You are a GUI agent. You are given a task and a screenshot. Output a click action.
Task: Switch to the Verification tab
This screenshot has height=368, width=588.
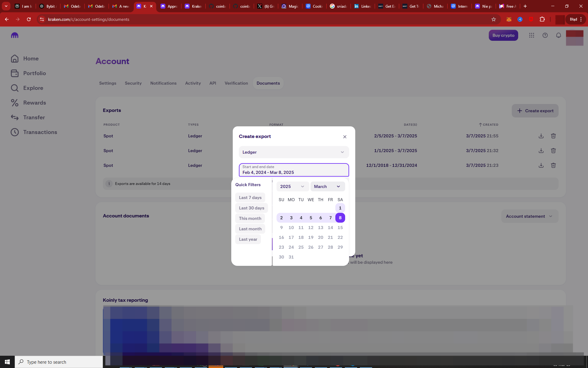pyautogui.click(x=236, y=83)
